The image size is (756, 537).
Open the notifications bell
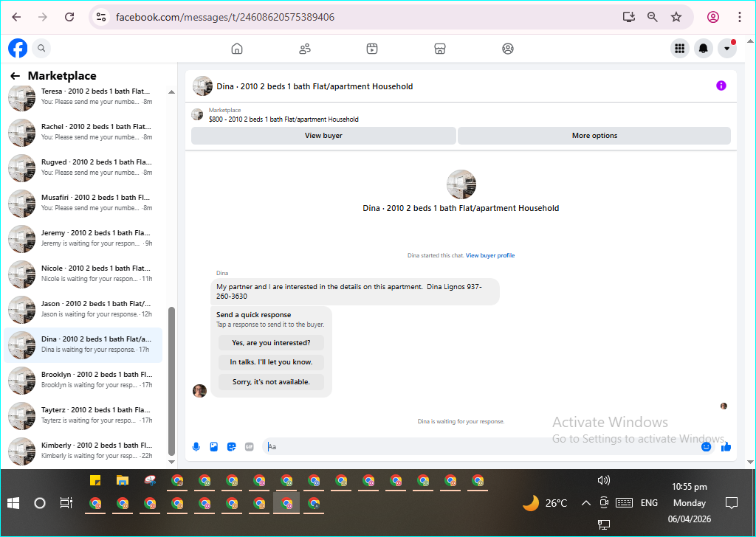coord(704,48)
